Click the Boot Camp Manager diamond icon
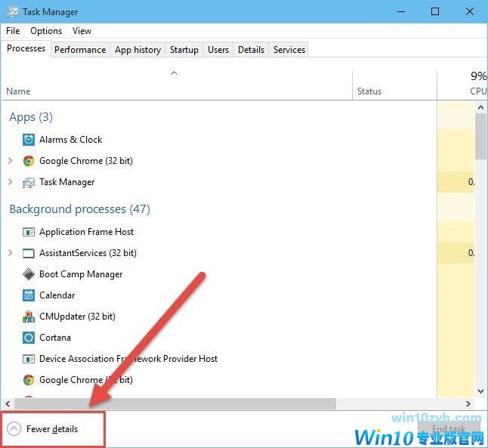488x448 pixels. click(29, 274)
